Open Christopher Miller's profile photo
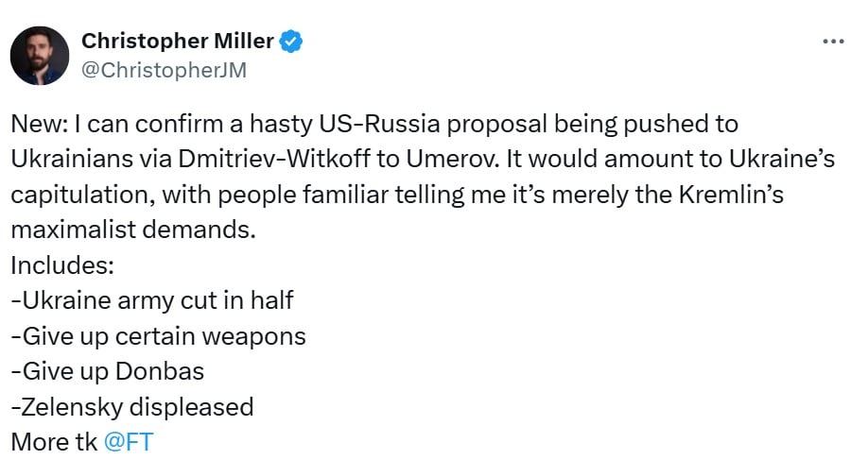This screenshot has height=460, width=868. [x=39, y=55]
